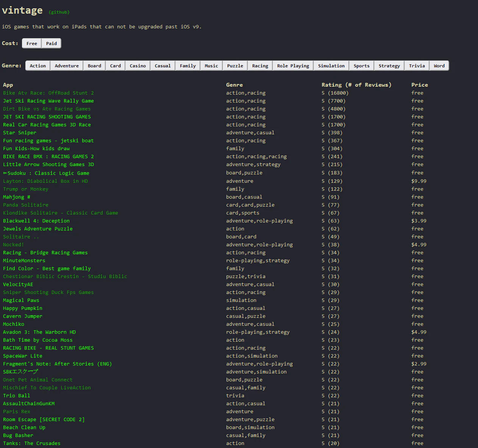The height and width of the screenshot is (448, 478).
Task: Open the Nocked! app link
Action: (x=14, y=245)
